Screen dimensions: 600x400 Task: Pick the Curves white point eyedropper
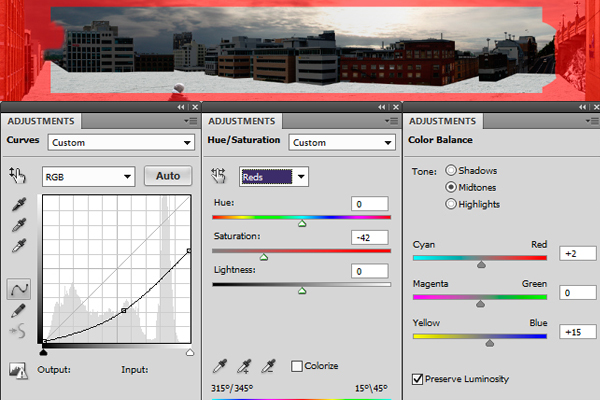tap(18, 246)
